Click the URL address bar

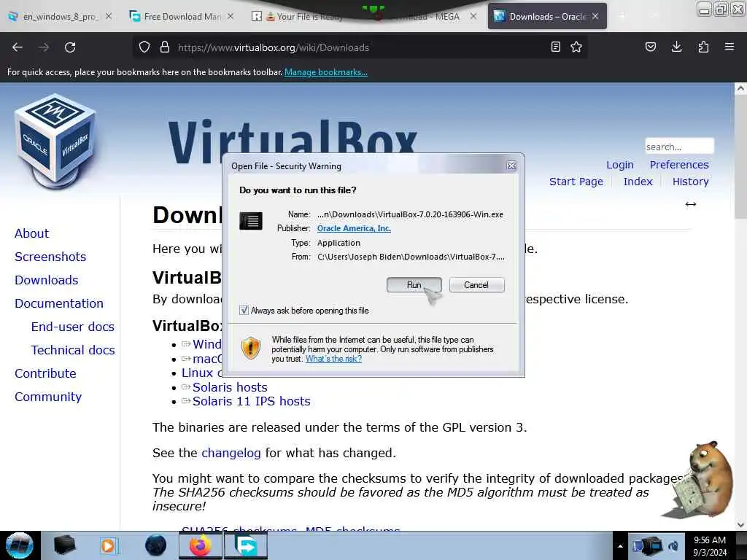(360, 47)
